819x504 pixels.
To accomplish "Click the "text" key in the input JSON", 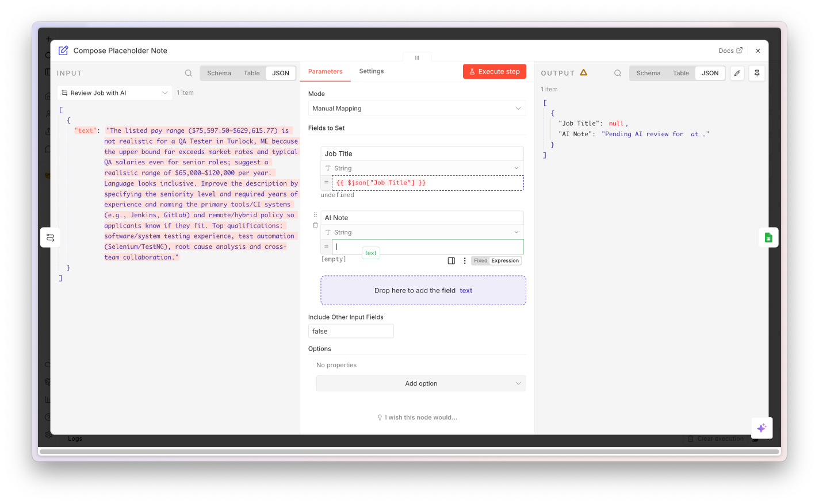I will coord(86,130).
